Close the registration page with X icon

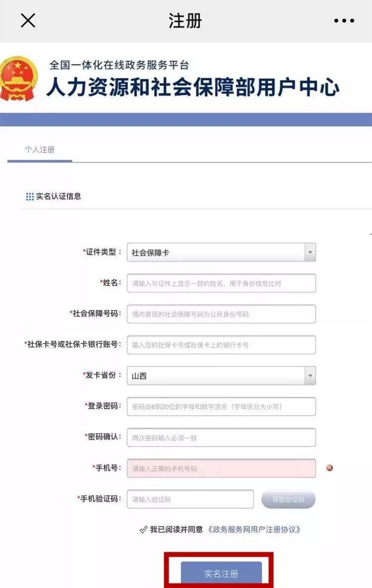(28, 20)
